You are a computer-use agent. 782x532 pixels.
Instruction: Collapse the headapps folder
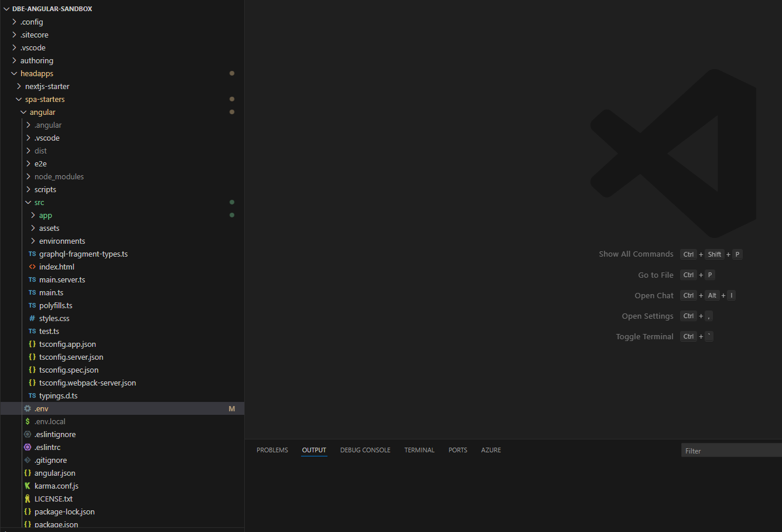(x=14, y=73)
